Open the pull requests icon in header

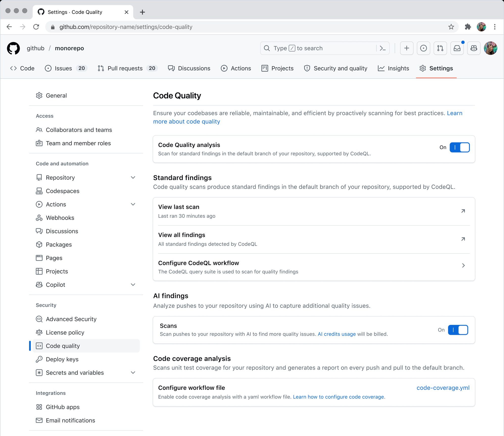click(440, 48)
